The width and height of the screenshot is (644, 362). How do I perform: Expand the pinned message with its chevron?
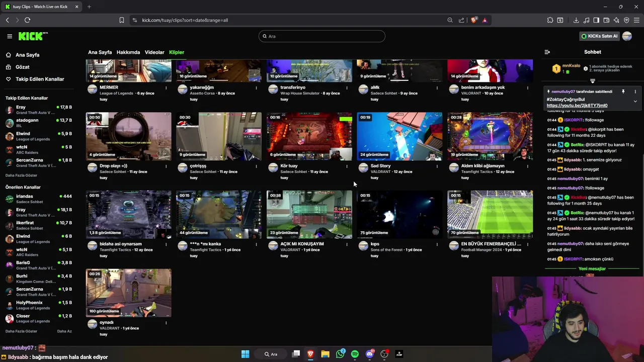635,102
